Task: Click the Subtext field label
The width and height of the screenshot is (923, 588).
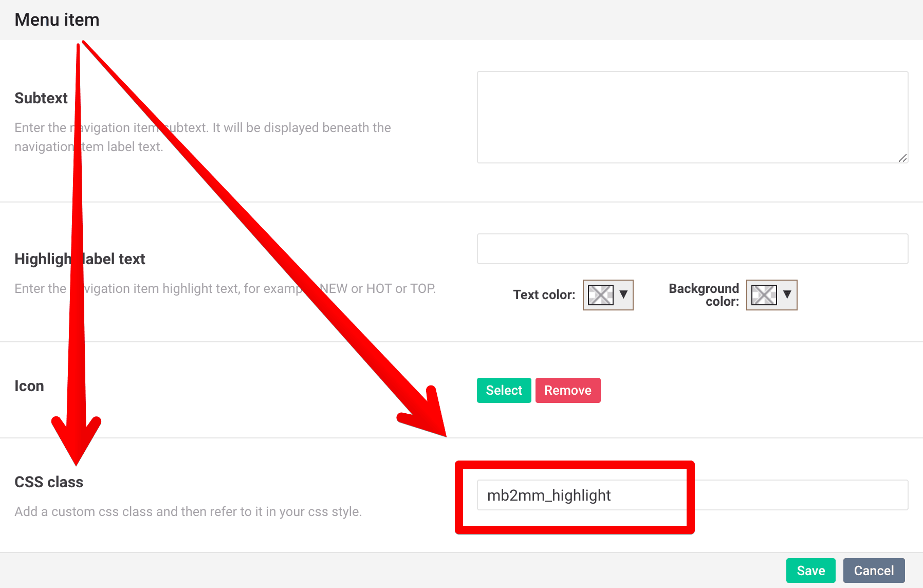Action: click(x=41, y=98)
